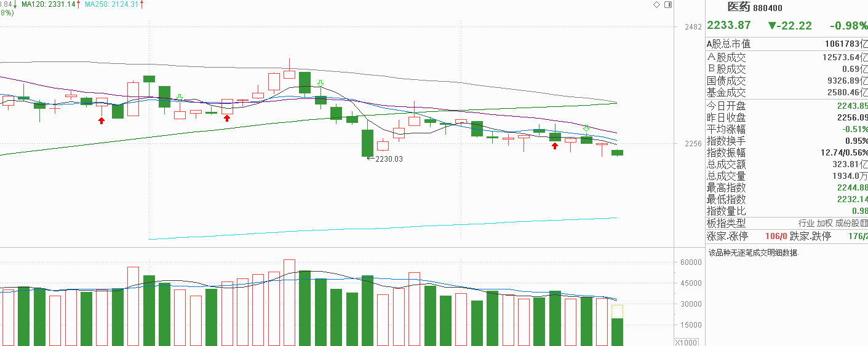Click the green down triangle by -22.22

(772, 26)
